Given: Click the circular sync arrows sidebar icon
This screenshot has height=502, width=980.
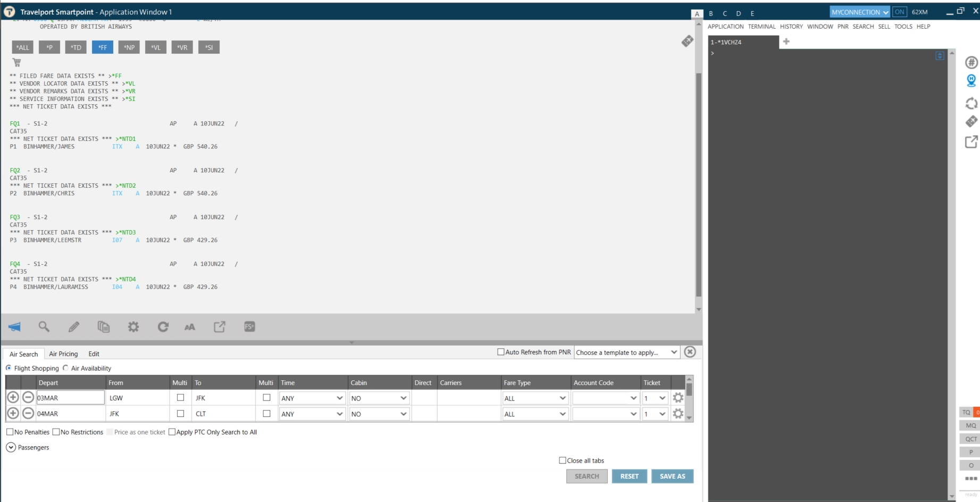Looking at the screenshot, I should point(971,103).
